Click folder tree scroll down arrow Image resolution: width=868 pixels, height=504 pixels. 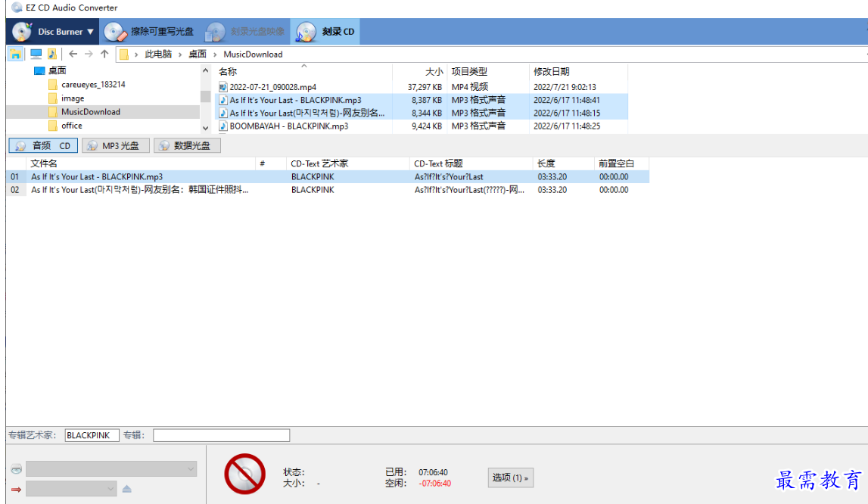tap(205, 128)
